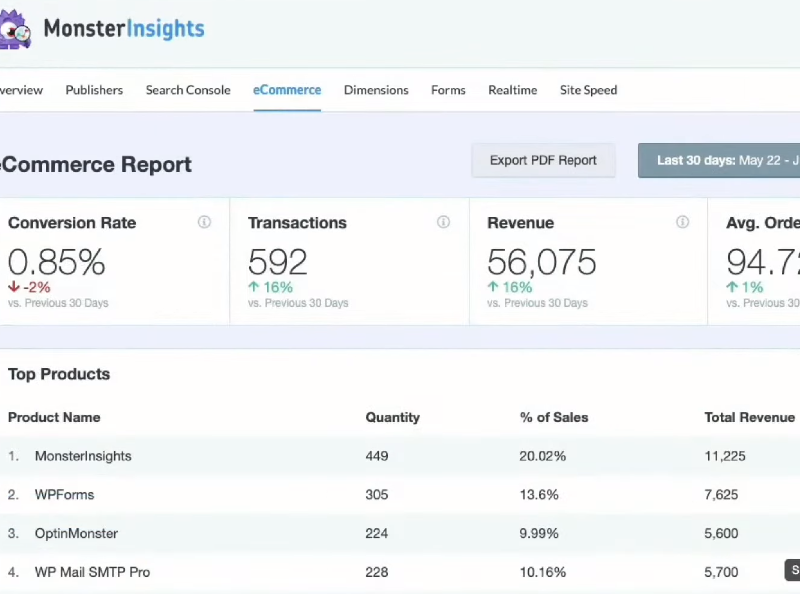This screenshot has width=800, height=594.
Task: Click the % of Sales column header
Action: pos(554,417)
